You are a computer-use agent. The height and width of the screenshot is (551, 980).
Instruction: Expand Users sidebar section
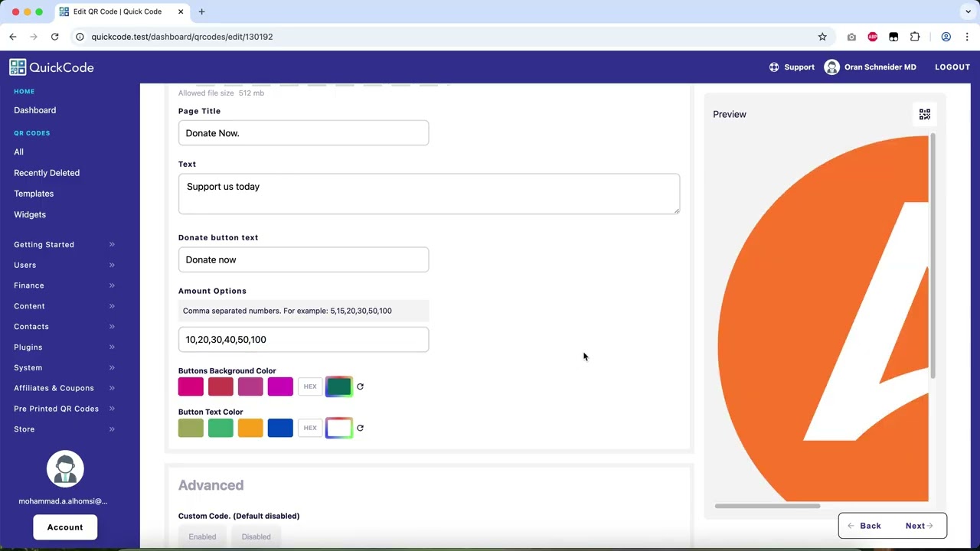(64, 265)
